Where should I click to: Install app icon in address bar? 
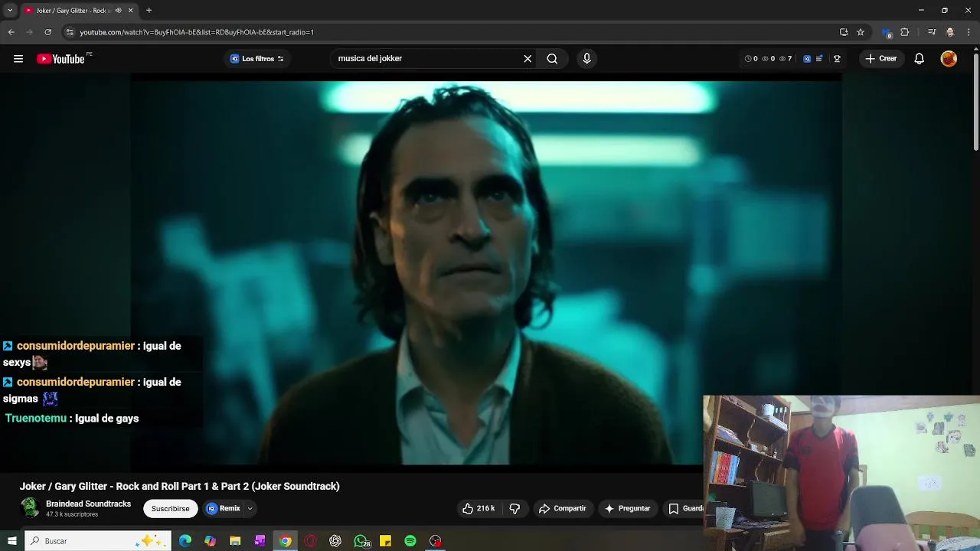[x=844, y=32]
